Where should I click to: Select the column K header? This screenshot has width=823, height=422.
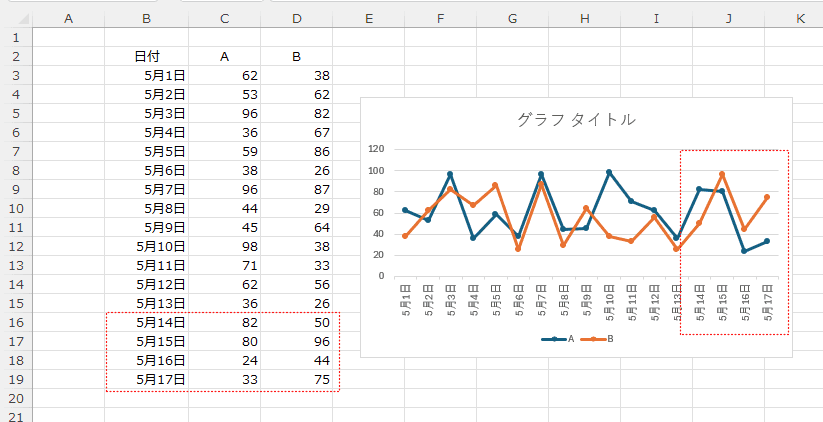pyautogui.click(x=801, y=18)
